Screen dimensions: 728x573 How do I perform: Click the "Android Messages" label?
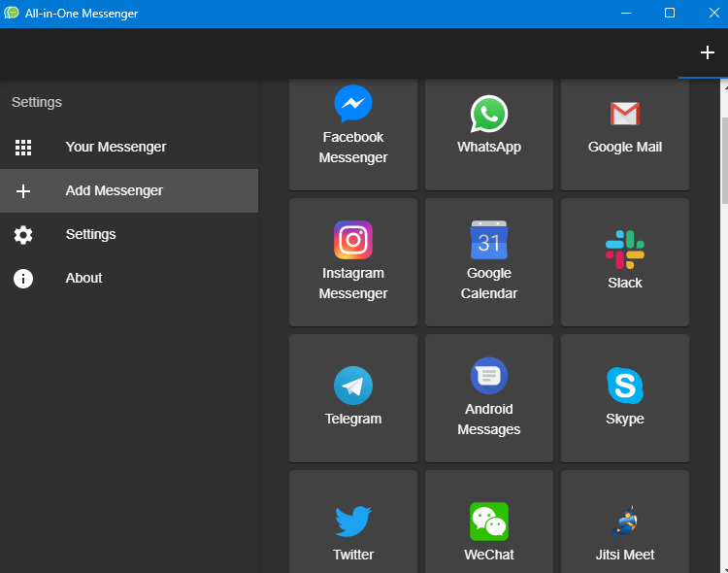pyautogui.click(x=489, y=420)
